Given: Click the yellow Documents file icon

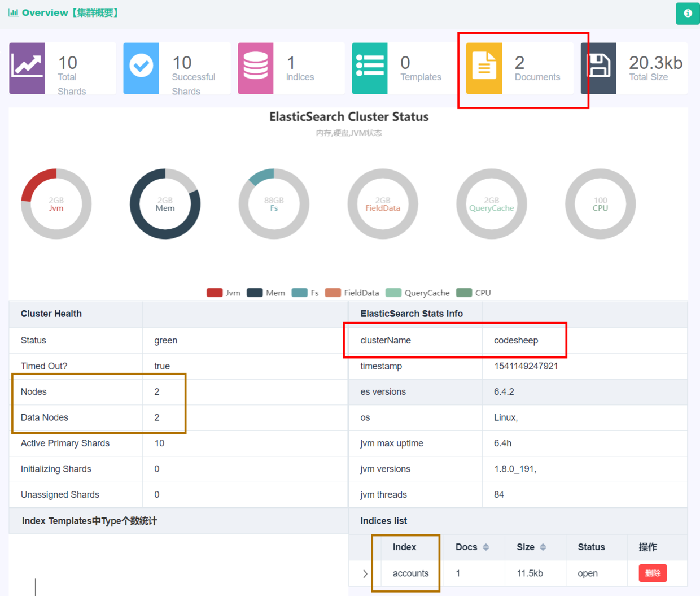Looking at the screenshot, I should pos(484,68).
